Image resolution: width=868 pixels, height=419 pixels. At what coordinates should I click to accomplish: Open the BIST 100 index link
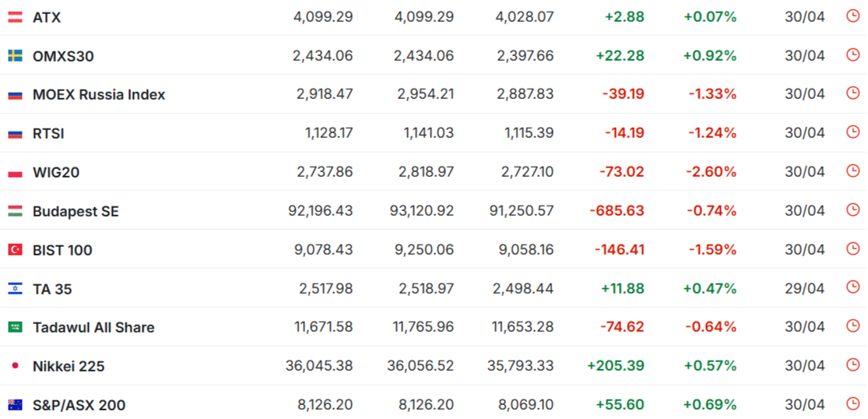62,250
